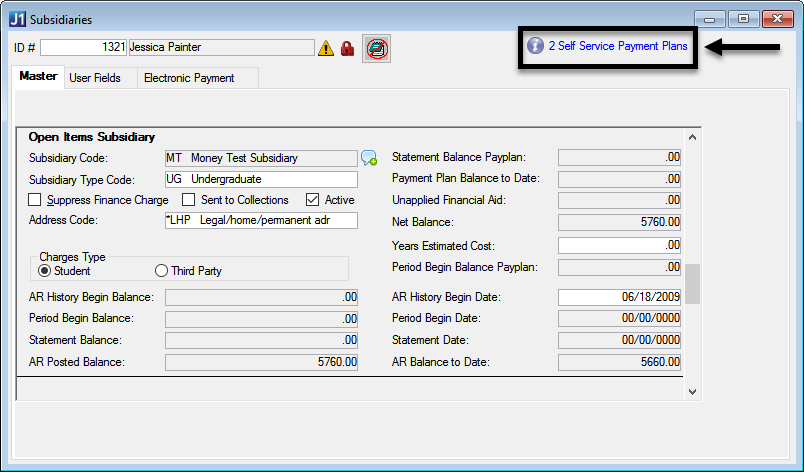Click the AR Balance to Date value 5660.00
This screenshot has width=804, height=472.
619,362
